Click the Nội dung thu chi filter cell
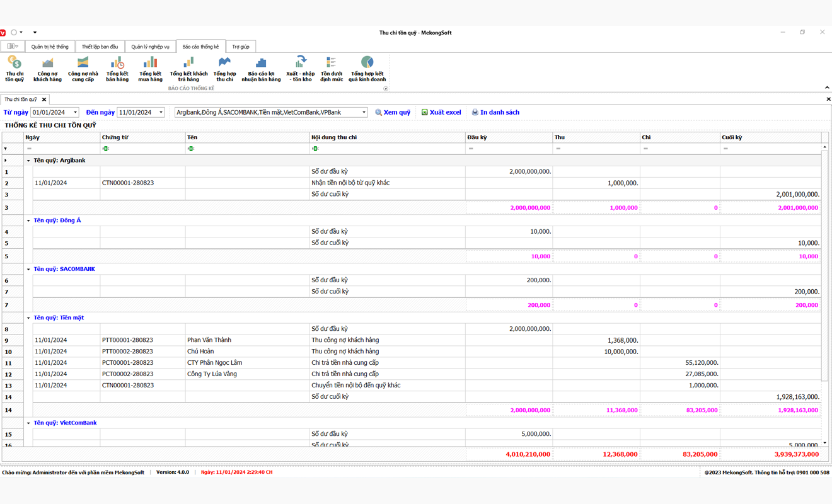This screenshot has height=504, width=832. coord(388,149)
